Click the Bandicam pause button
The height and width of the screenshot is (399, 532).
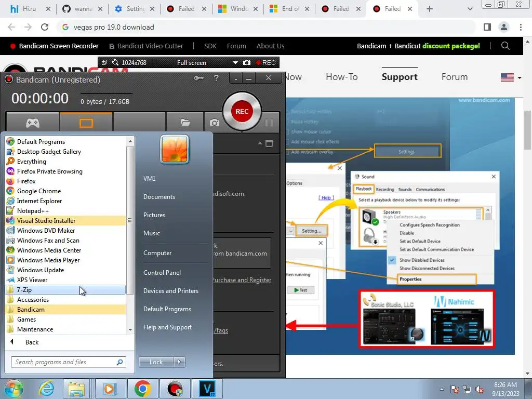pos(269,123)
